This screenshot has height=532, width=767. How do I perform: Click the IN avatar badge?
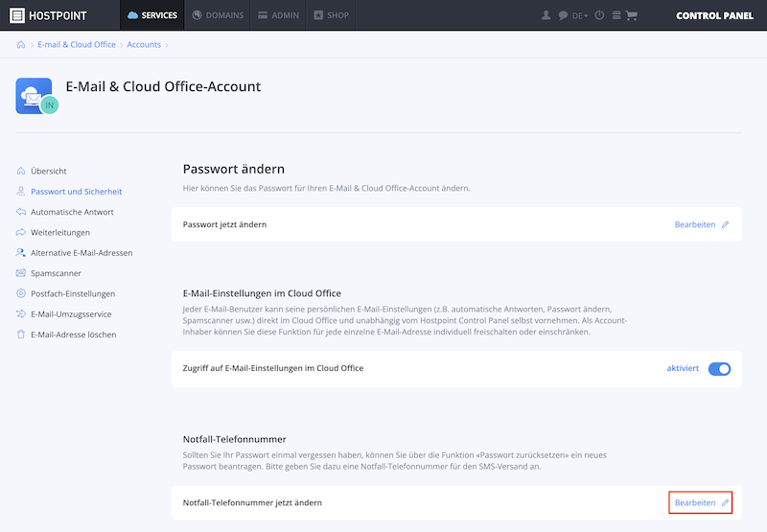click(x=50, y=105)
